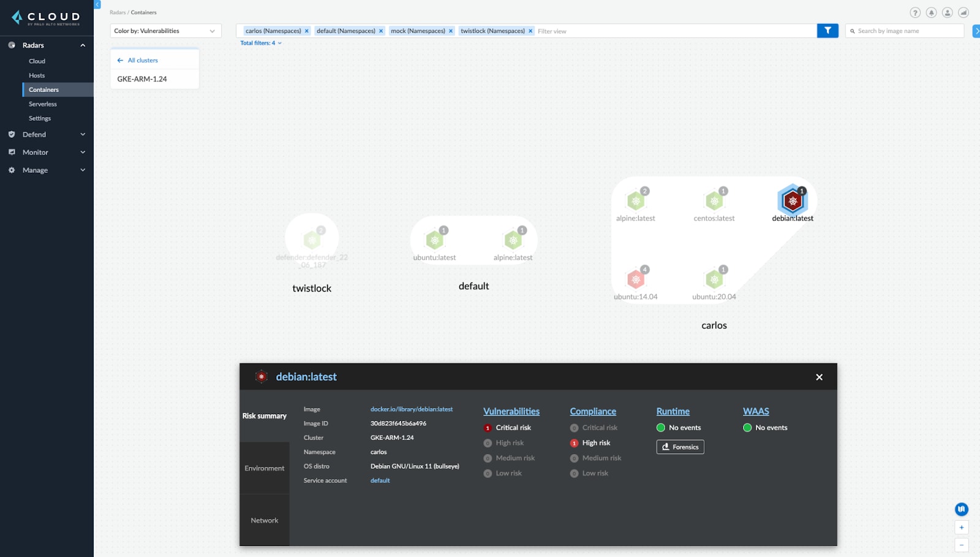The width and height of the screenshot is (980, 557).
Task: Open the Runtime heading link
Action: (x=673, y=411)
